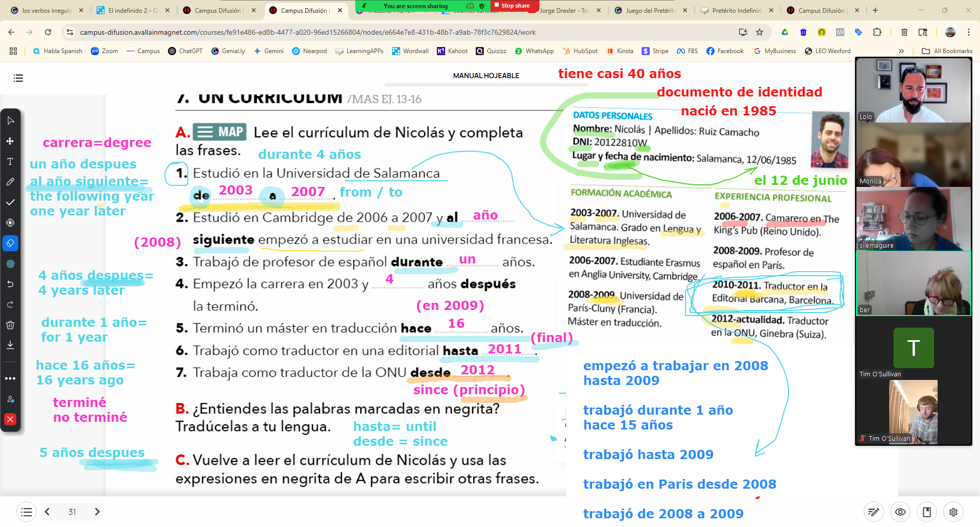Select the pointer arrow tool in annotation toolbar

click(x=10, y=121)
